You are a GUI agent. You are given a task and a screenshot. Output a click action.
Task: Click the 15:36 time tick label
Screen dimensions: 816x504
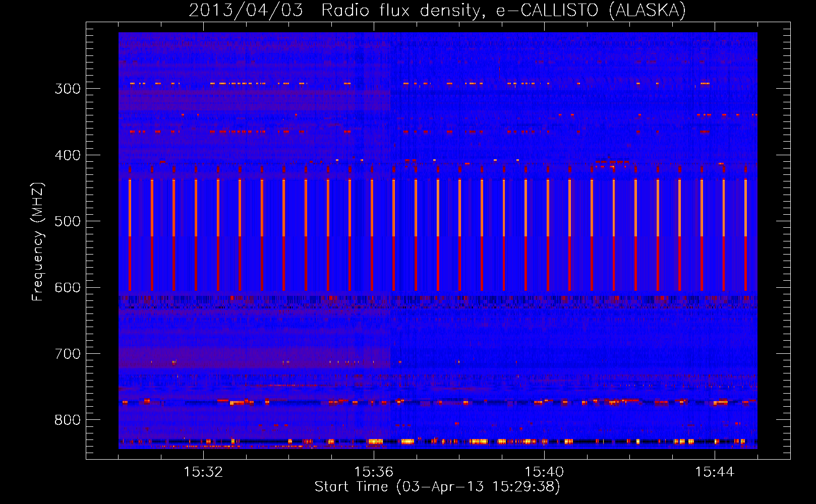374,472
